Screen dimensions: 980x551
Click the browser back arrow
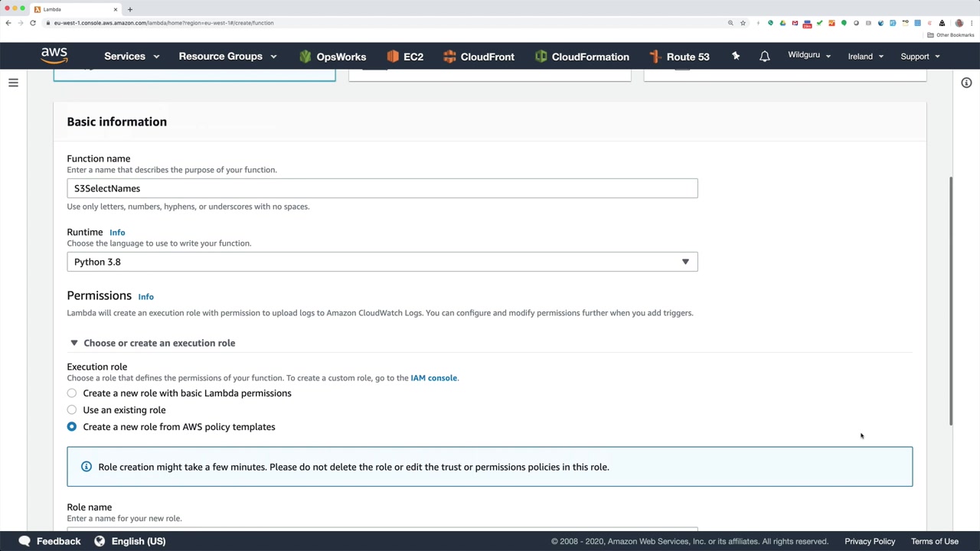(x=8, y=23)
